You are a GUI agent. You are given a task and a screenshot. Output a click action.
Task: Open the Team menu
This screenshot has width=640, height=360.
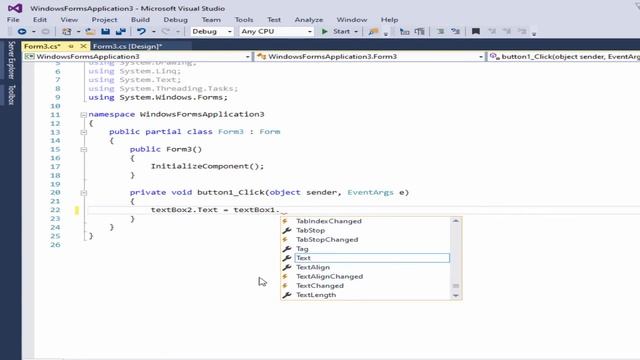211,20
